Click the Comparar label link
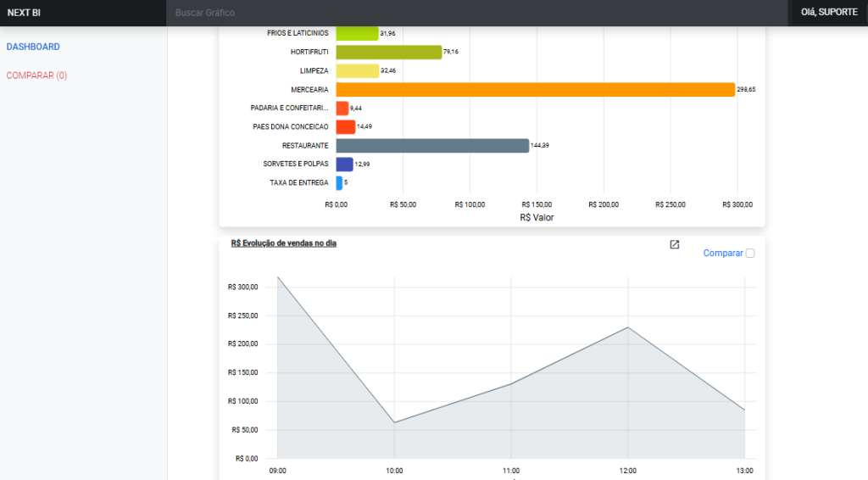 [x=722, y=254]
